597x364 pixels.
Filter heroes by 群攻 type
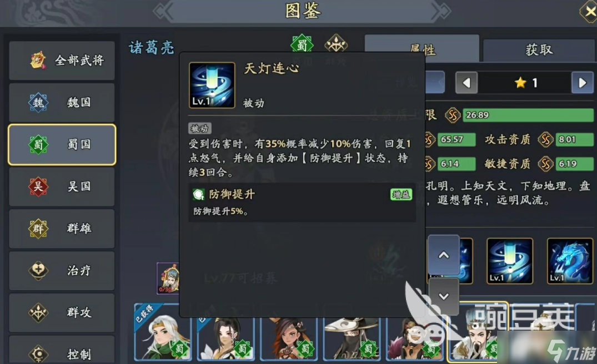(62, 312)
